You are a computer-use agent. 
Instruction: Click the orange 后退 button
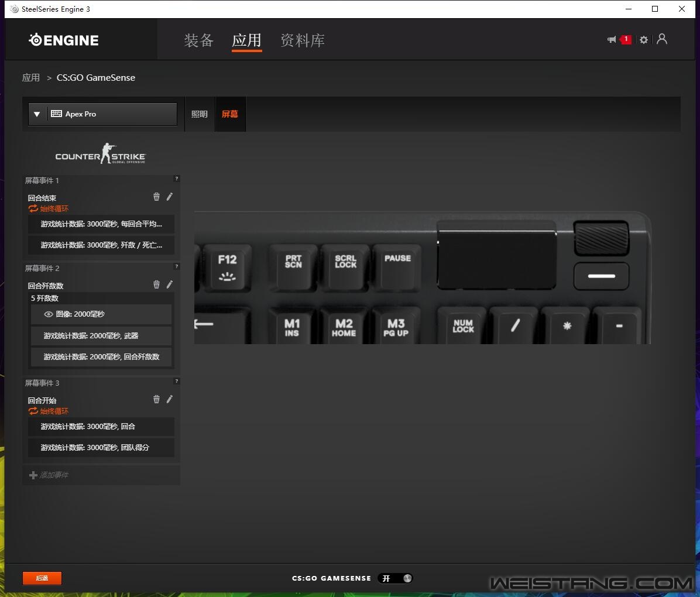click(42, 578)
